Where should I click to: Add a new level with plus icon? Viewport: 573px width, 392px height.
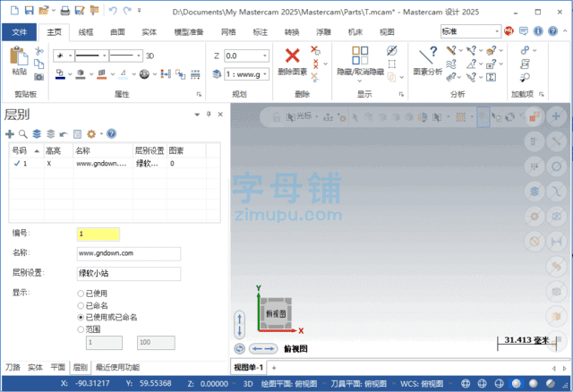tap(10, 134)
